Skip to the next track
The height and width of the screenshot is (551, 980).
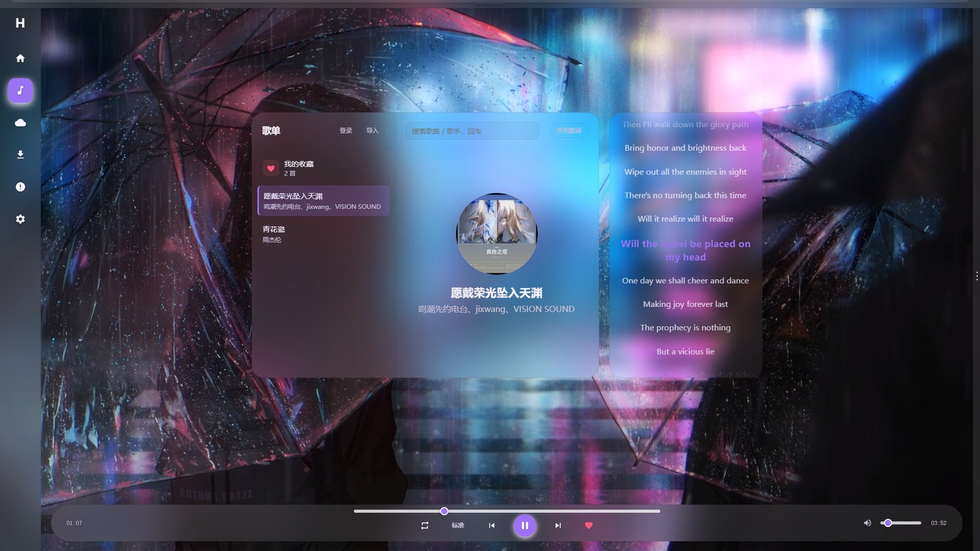click(x=558, y=525)
